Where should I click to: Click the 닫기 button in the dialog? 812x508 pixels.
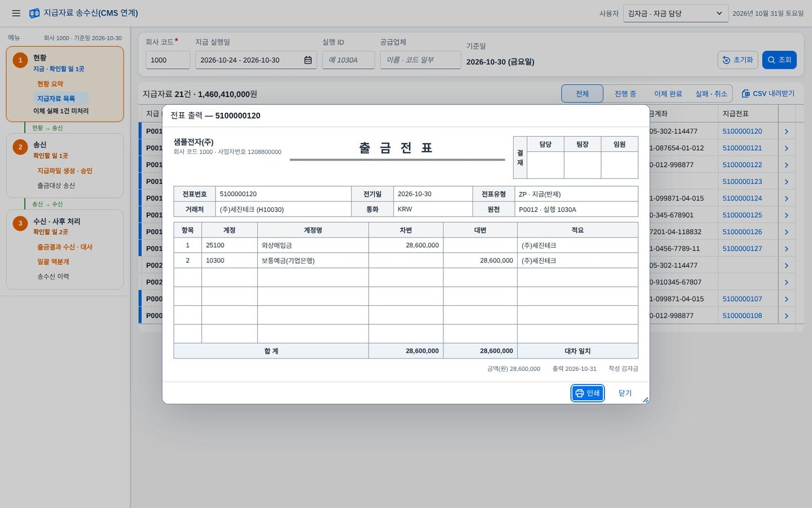click(625, 393)
